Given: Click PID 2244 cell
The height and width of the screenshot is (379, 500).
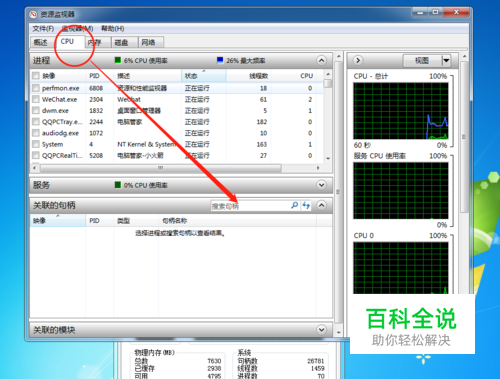Looking at the screenshot, I should click(96, 122).
